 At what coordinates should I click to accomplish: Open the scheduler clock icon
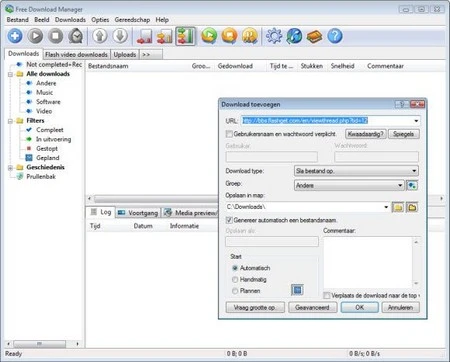point(76,36)
